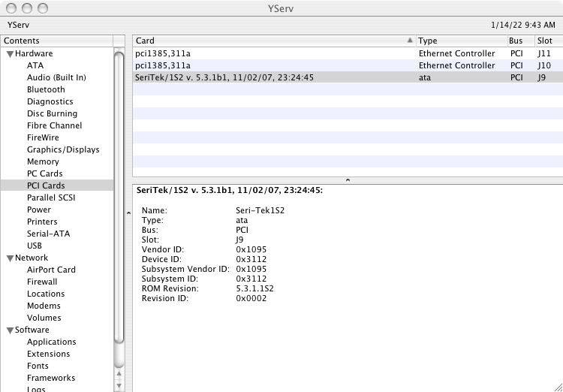Click the Network category label
Screen dimensions: 563x392
point(32,258)
